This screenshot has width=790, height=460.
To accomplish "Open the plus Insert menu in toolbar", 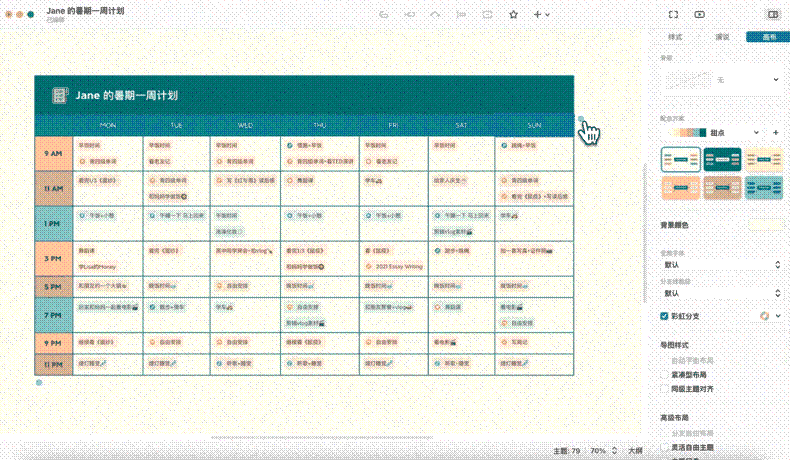I will pos(539,15).
